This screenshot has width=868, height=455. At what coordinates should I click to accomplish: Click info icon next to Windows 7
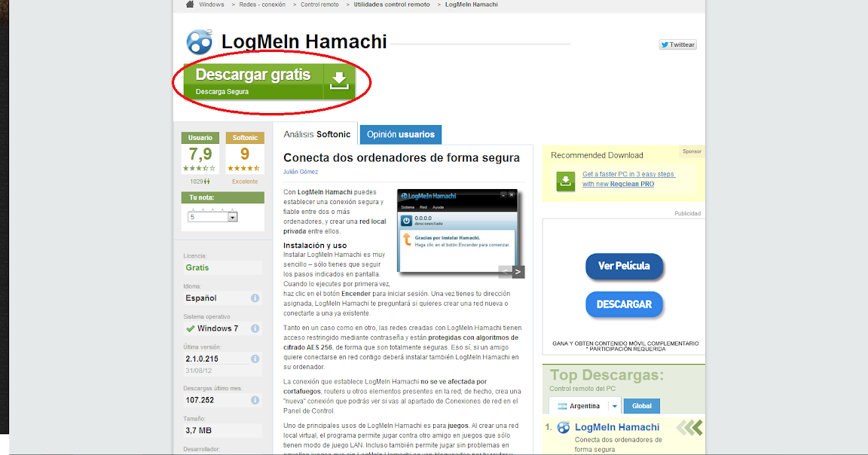click(255, 328)
